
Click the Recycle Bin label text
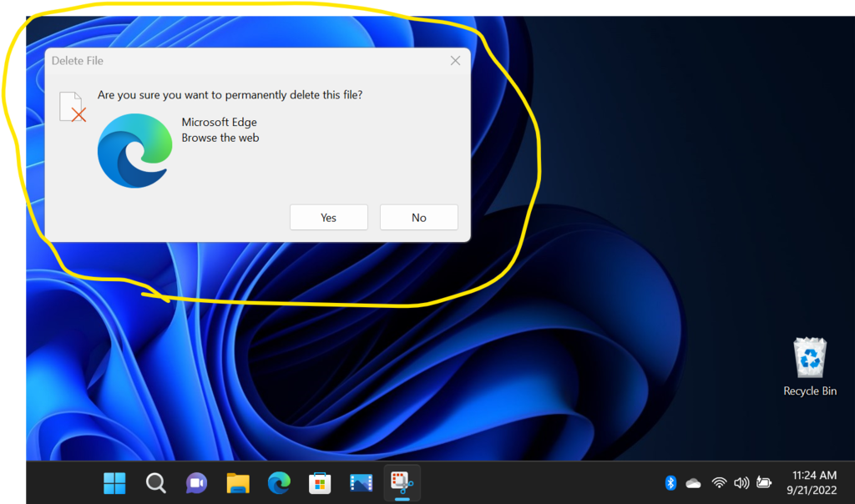(810, 391)
